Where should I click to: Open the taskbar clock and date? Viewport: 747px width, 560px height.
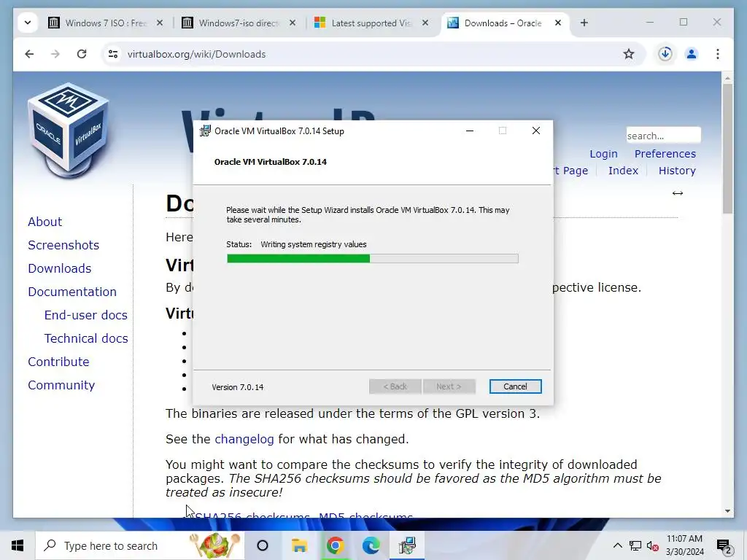pos(684,545)
